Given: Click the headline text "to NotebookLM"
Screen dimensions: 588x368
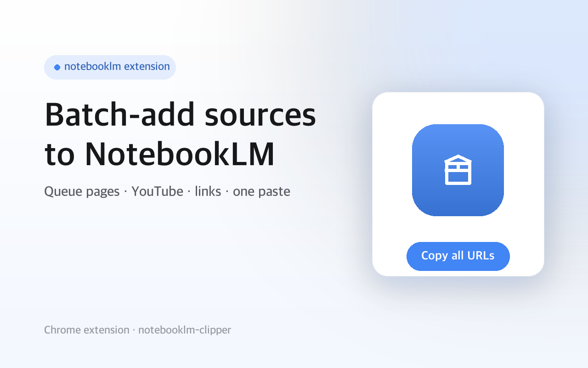Looking at the screenshot, I should click(x=159, y=154).
